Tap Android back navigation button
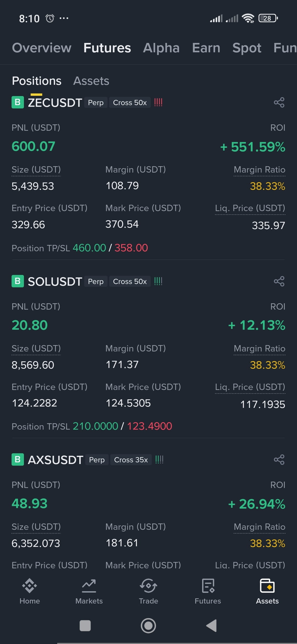The height and width of the screenshot is (644, 297). (x=211, y=626)
